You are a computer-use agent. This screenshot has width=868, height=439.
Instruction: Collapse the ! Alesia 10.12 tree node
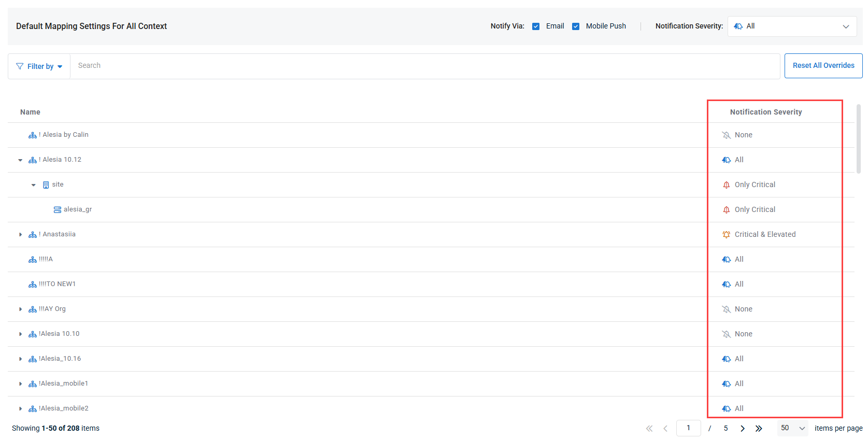click(20, 160)
